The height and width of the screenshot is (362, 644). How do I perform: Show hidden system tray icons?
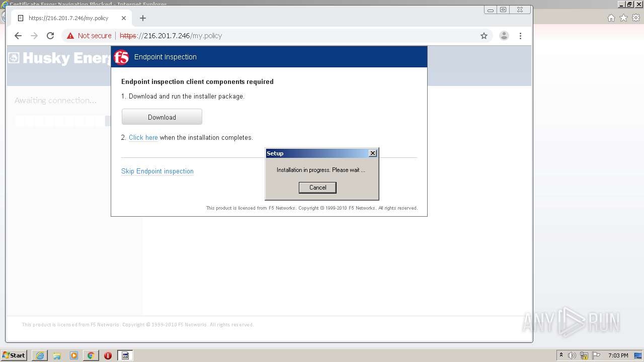(561, 355)
